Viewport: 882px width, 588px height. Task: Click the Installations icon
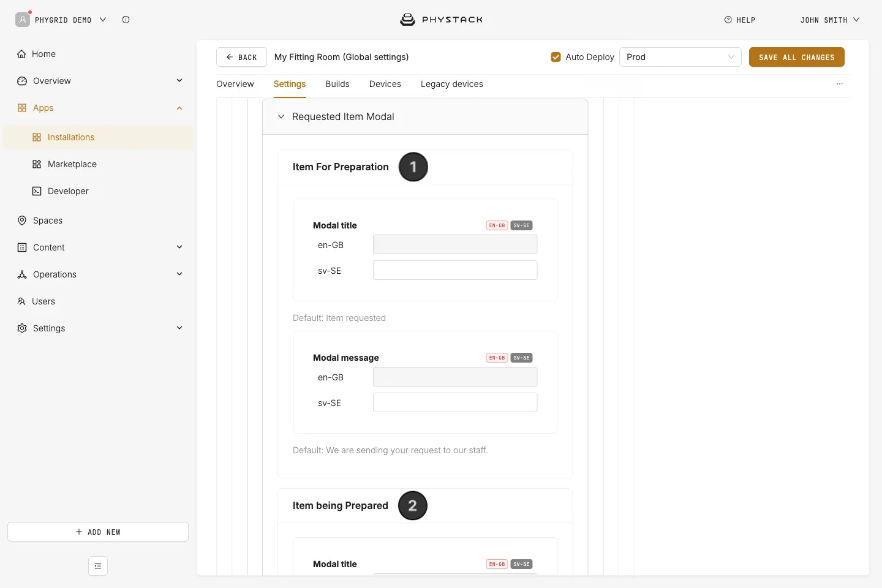point(37,137)
